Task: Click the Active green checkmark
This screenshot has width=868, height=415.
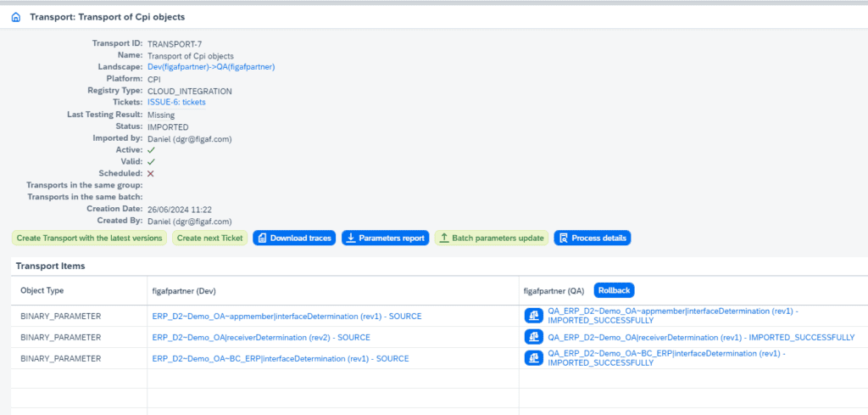Action: [151, 150]
